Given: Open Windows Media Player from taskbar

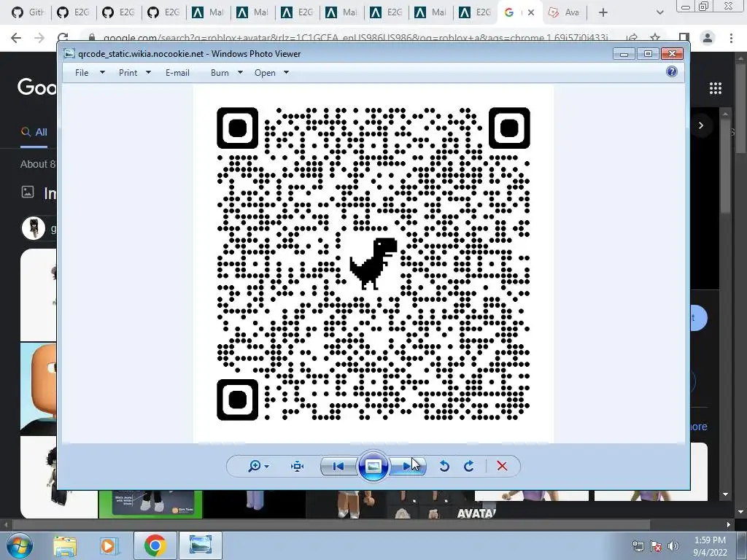Looking at the screenshot, I should click(108, 545).
